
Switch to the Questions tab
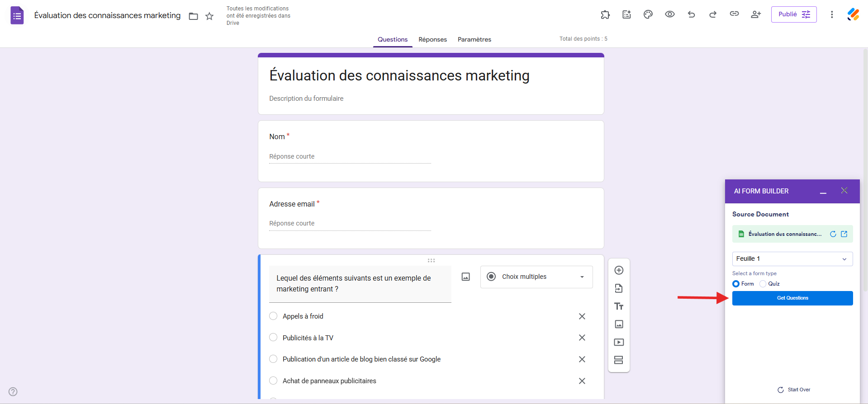coord(393,40)
